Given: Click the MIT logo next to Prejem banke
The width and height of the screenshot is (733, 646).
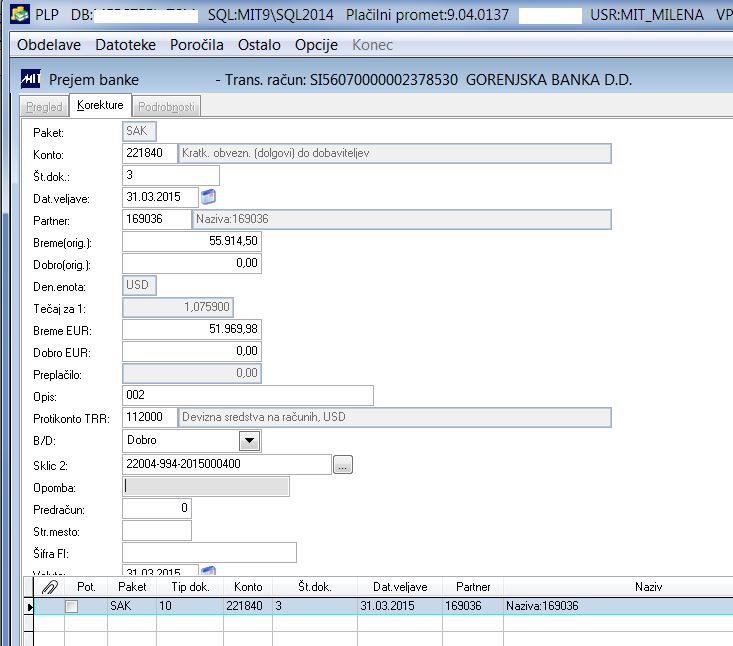Looking at the screenshot, I should [x=31, y=79].
